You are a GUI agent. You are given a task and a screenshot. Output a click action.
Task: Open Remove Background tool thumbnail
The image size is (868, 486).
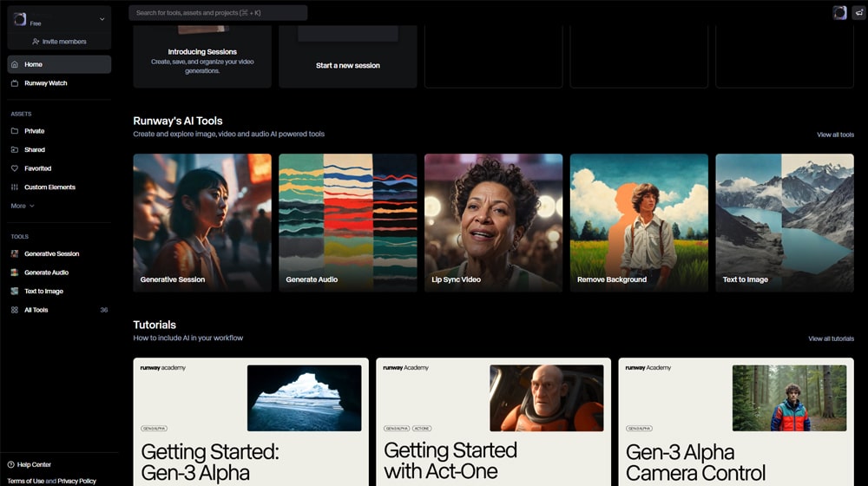(x=639, y=222)
